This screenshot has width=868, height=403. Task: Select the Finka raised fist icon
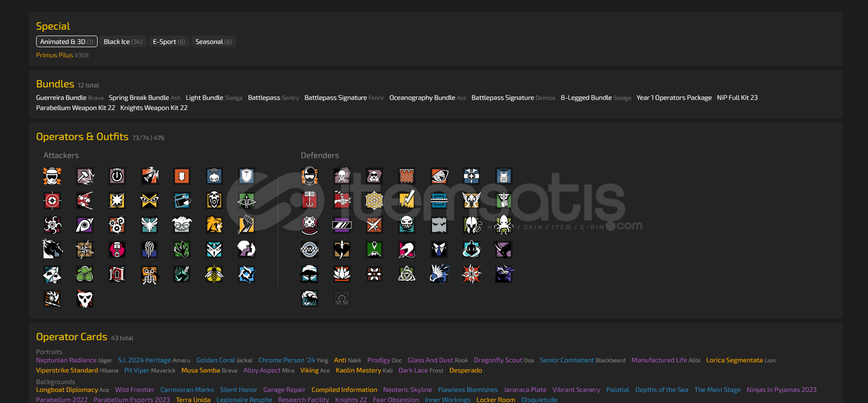coord(247,225)
